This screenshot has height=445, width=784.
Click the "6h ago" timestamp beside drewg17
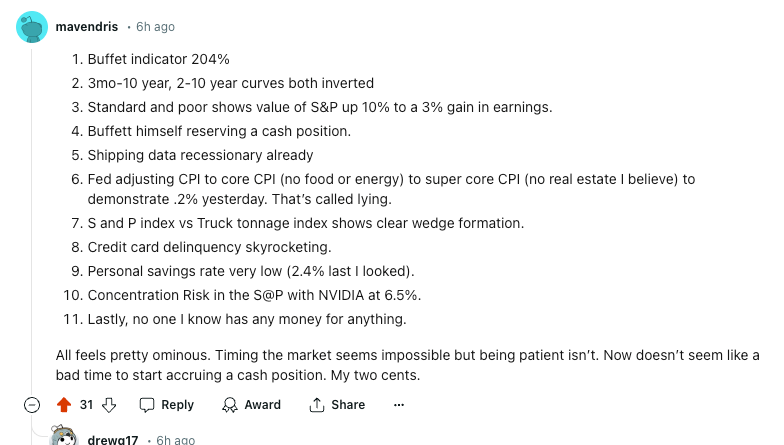pos(176,440)
